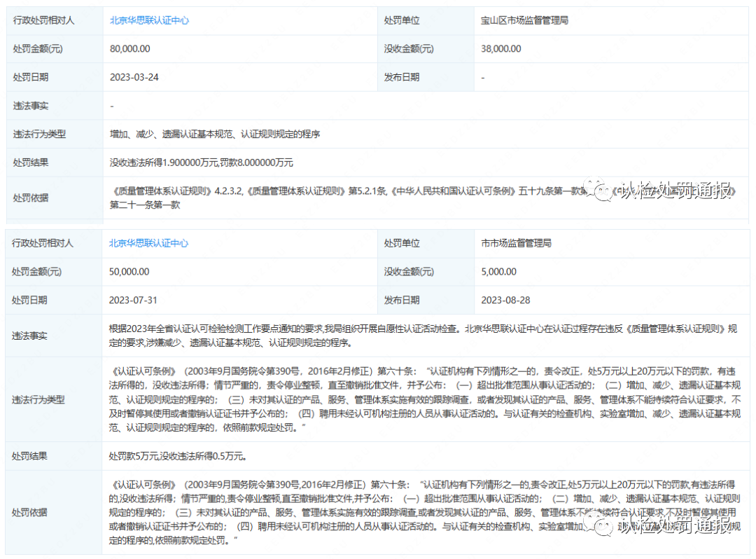Click the single-line violation type text in top record
The height and width of the screenshot is (559, 756).
pyautogui.click(x=215, y=134)
